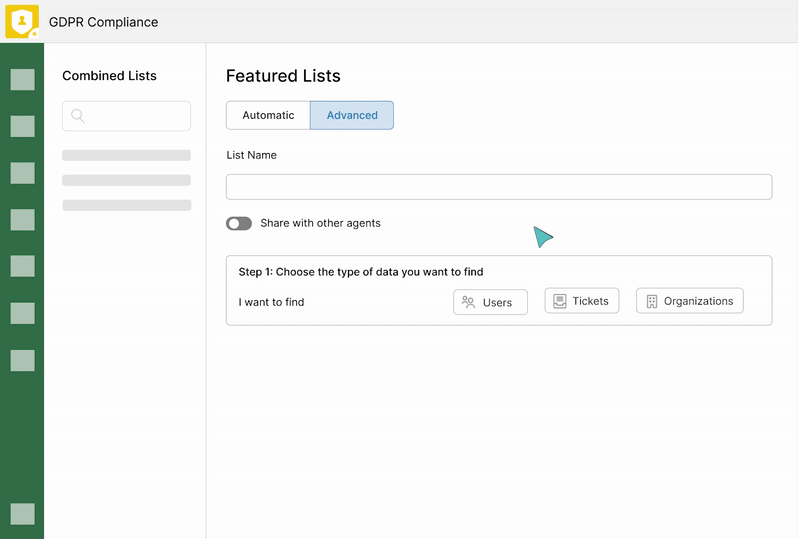Screen dimensions: 799x539
Task: Click the fourth sidebar square icon
Action: point(22,220)
